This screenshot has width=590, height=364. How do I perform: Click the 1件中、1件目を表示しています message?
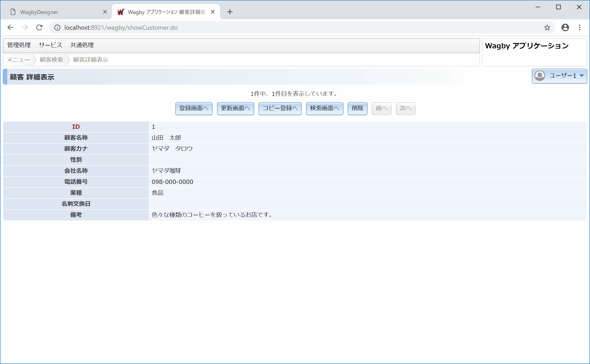point(294,94)
